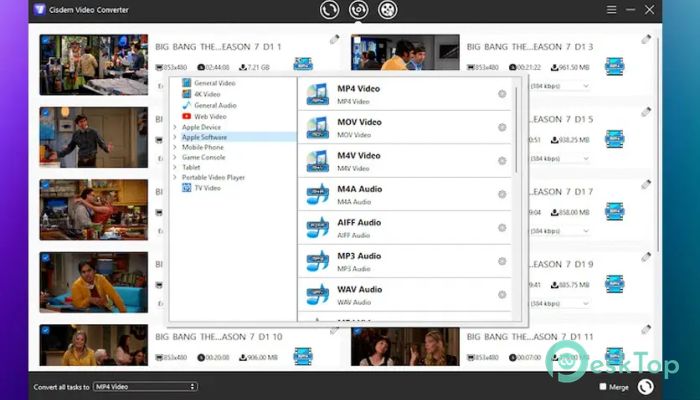Open settings gear for MP3 Audio format
This screenshot has width=700, height=400.
click(502, 261)
